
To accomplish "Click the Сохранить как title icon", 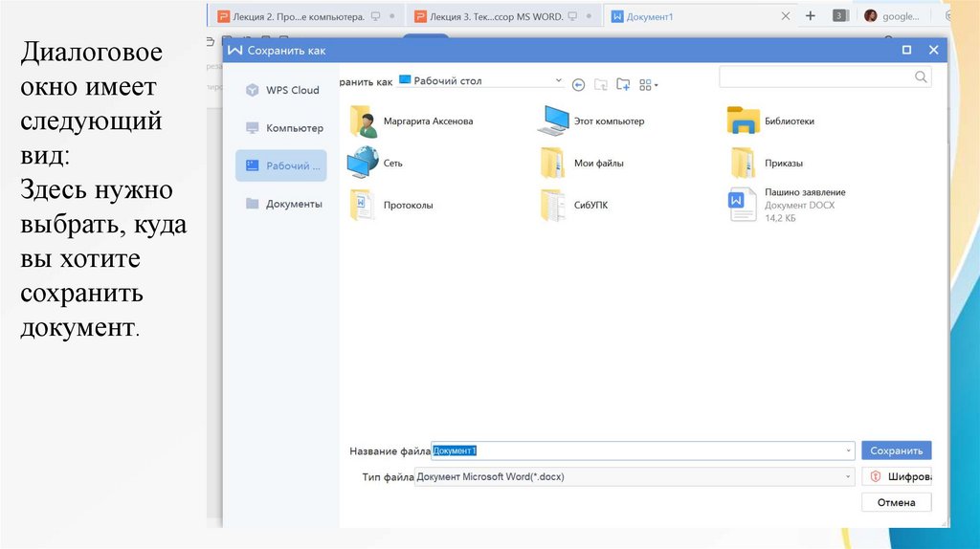I will 235,50.
